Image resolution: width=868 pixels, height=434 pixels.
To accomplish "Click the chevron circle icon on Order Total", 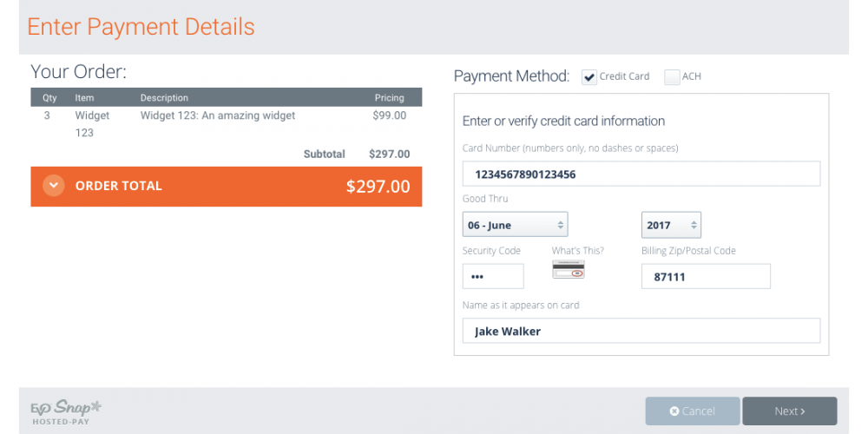I will click(x=54, y=186).
